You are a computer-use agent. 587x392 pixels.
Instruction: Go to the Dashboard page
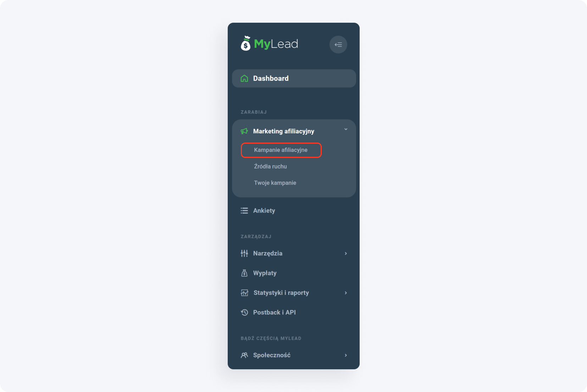pyautogui.click(x=294, y=78)
